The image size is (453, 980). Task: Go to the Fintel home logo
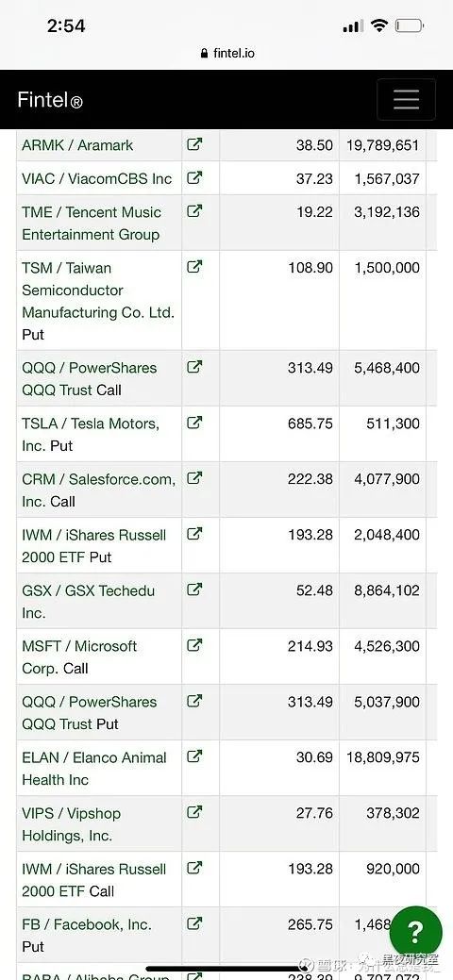[50, 100]
